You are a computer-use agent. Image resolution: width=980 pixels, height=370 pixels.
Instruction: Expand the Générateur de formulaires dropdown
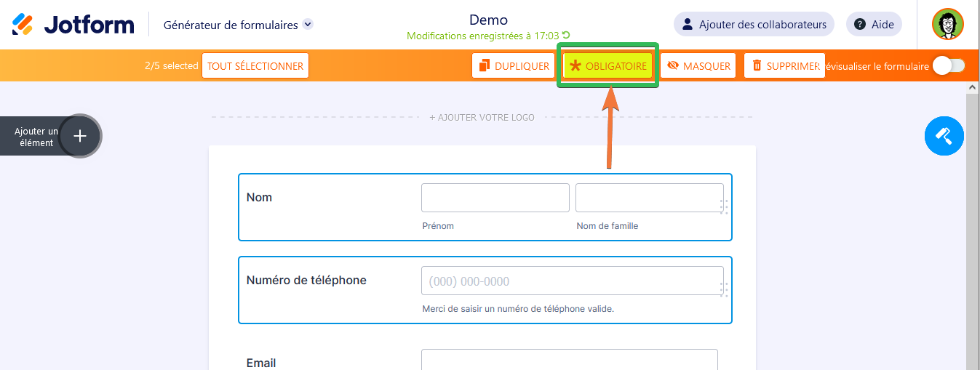click(308, 25)
